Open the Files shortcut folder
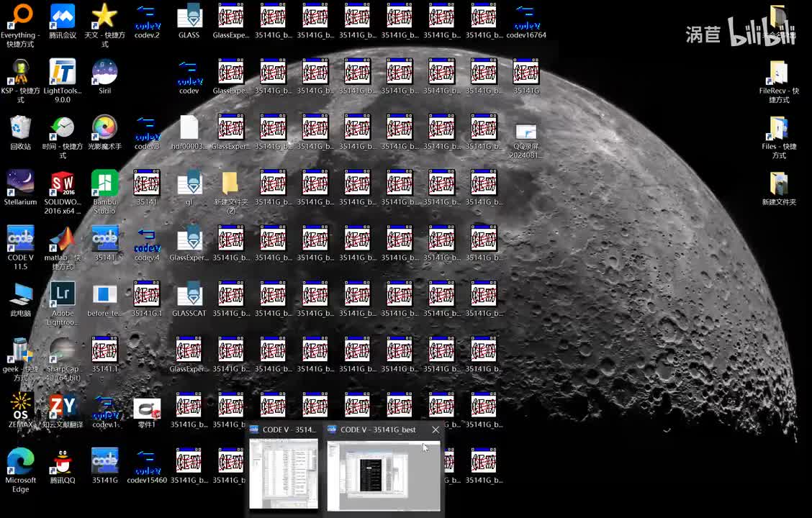Screen dimensions: 812x518 779,137
